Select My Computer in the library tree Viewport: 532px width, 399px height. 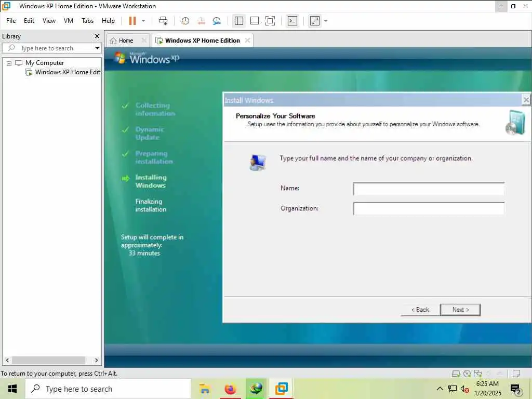pos(45,63)
